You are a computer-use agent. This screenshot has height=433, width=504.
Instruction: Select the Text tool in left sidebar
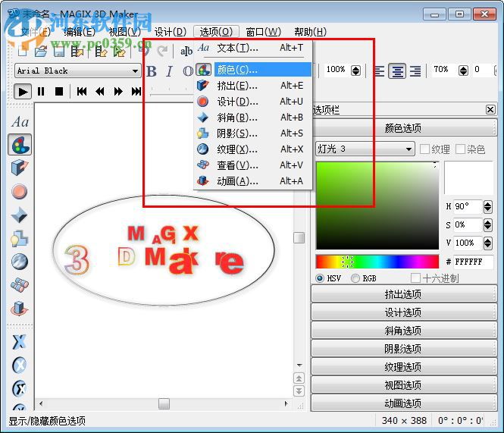pyautogui.click(x=20, y=122)
